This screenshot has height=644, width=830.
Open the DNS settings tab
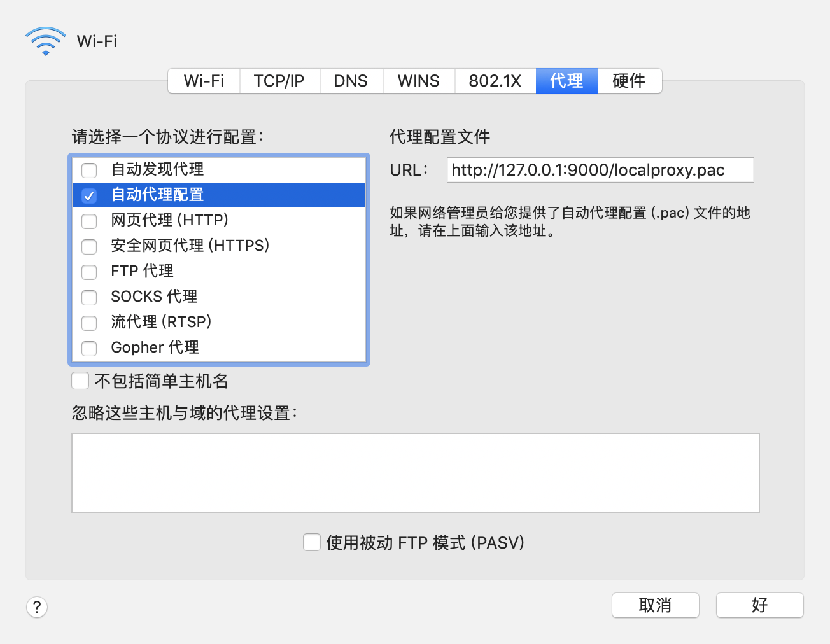[x=351, y=81]
